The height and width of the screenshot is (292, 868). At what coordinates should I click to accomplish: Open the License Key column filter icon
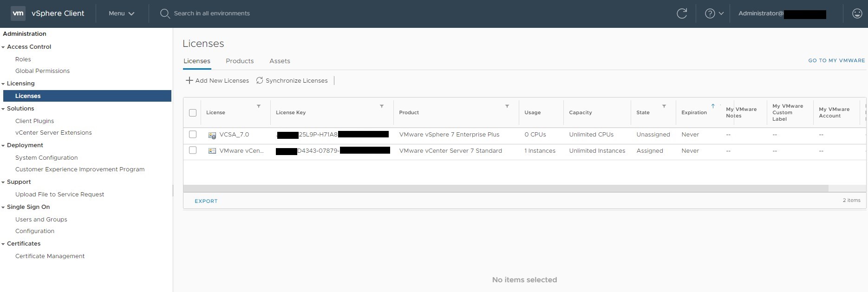click(x=382, y=106)
